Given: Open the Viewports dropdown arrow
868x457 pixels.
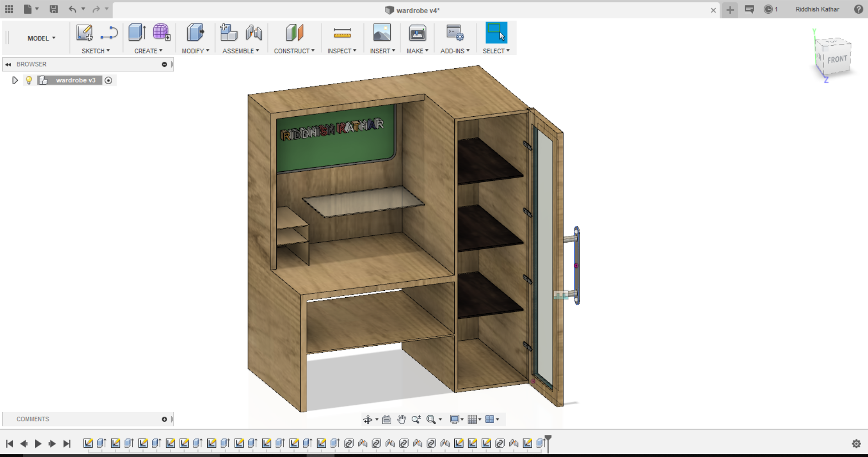Looking at the screenshot, I should 497,419.
